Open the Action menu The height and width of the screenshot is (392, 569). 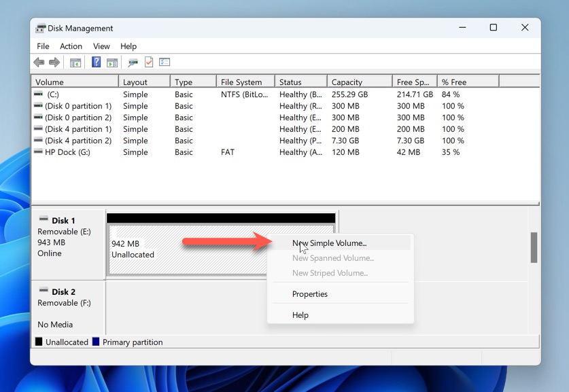(x=71, y=46)
